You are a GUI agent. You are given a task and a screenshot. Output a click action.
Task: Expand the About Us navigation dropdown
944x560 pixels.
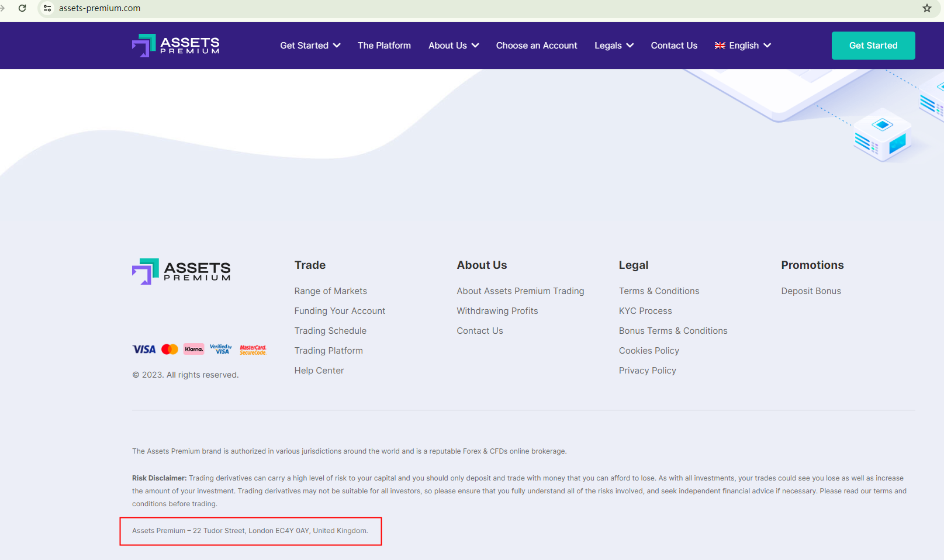(454, 46)
